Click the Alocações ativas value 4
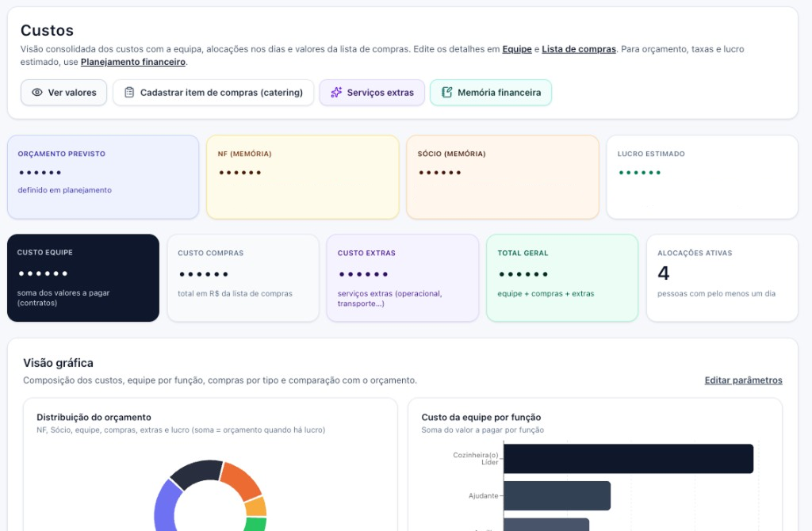The height and width of the screenshot is (531, 812). point(664,273)
